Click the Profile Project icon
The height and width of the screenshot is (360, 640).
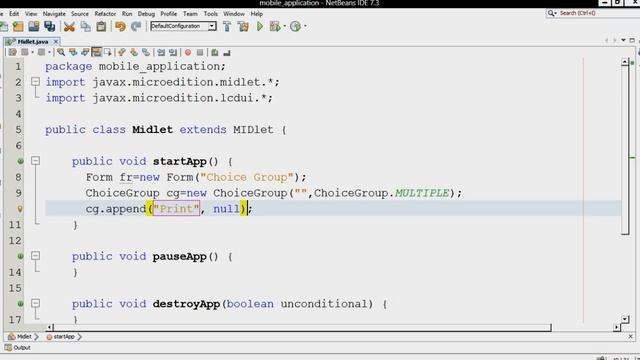click(295, 27)
